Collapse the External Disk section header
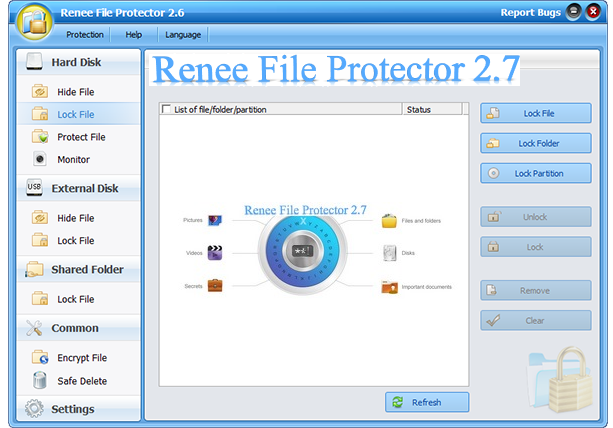The width and height of the screenshot is (613, 428). 79,188
